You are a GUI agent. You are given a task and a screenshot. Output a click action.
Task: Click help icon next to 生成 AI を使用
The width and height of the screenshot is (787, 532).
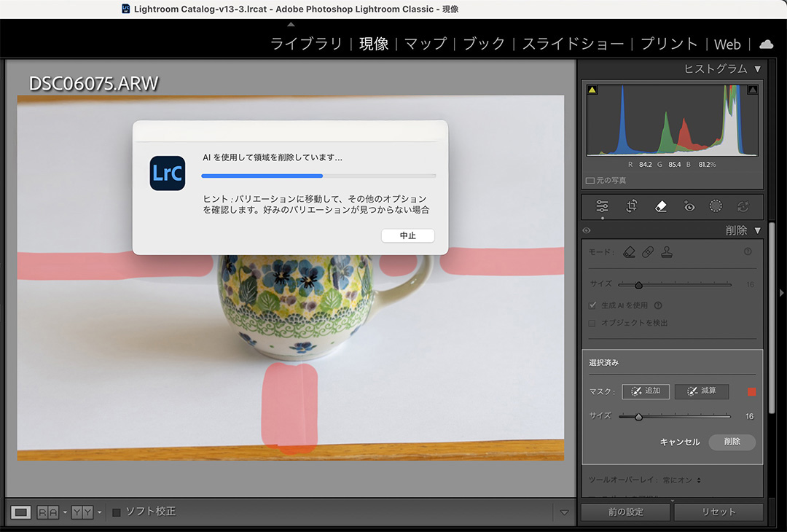pos(658,305)
